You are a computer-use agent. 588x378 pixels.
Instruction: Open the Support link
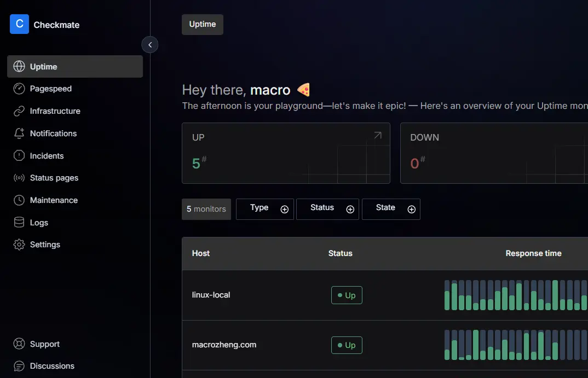[x=44, y=344]
